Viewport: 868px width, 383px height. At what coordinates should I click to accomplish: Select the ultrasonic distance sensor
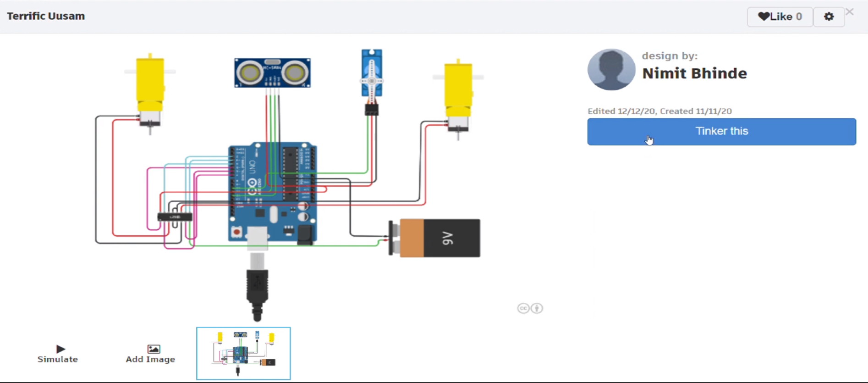click(272, 73)
